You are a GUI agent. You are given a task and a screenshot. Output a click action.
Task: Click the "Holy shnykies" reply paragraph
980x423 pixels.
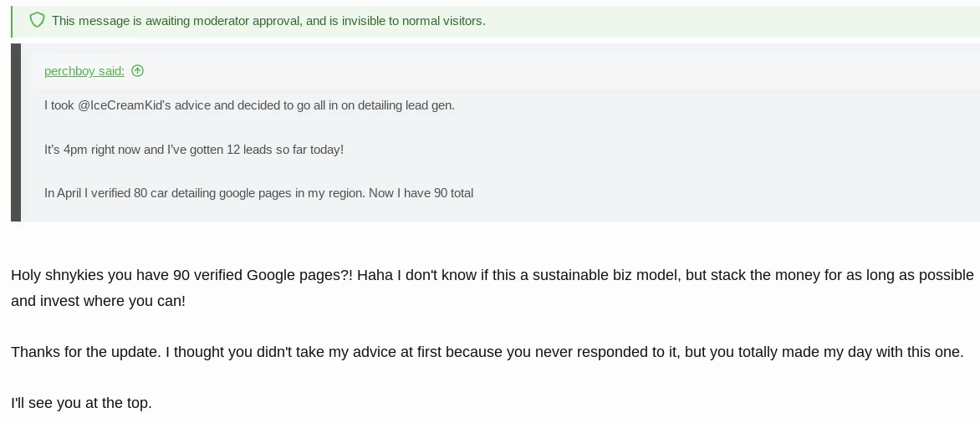493,288
